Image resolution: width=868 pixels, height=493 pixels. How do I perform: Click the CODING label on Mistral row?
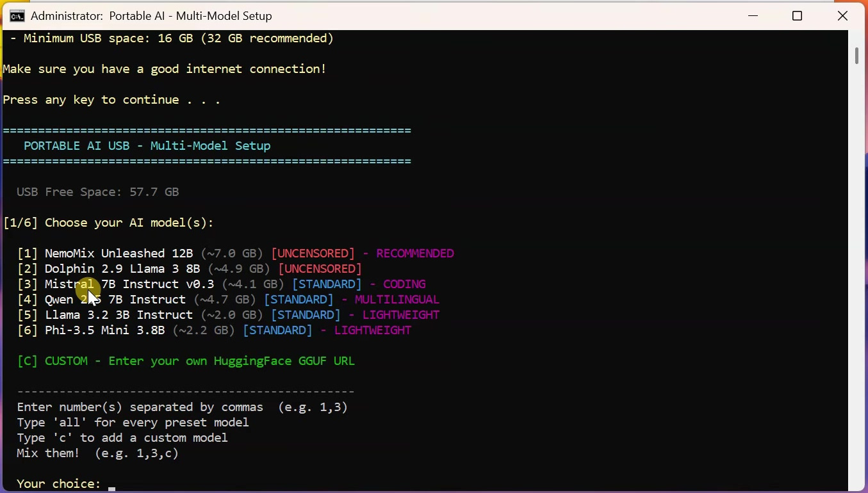pos(405,284)
